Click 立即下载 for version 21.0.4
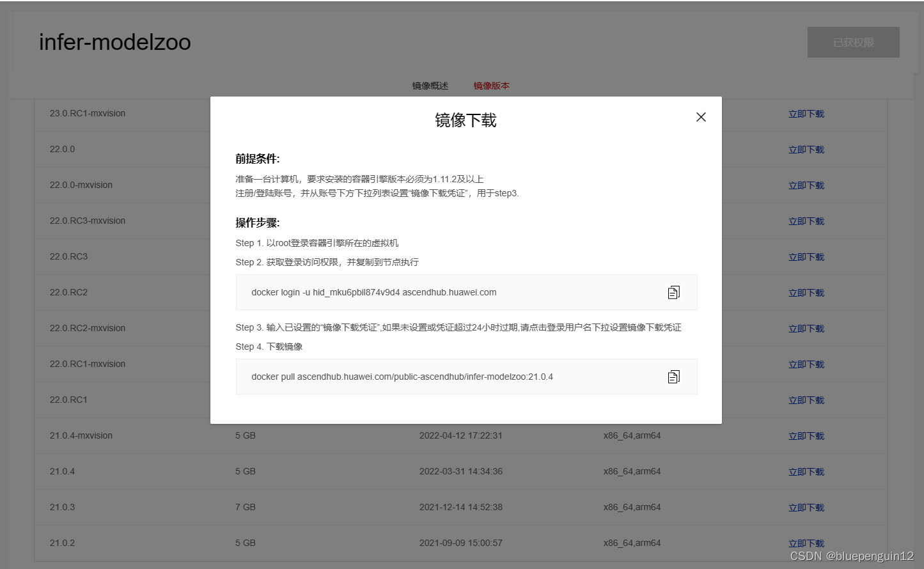This screenshot has width=924, height=569. tap(806, 472)
